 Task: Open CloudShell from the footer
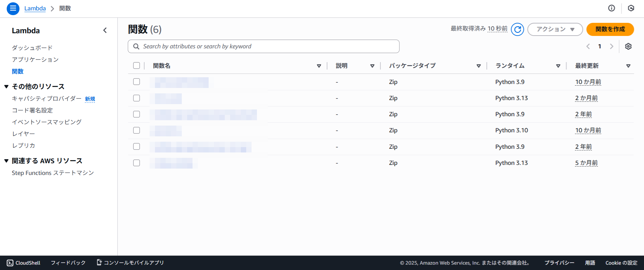(23, 263)
